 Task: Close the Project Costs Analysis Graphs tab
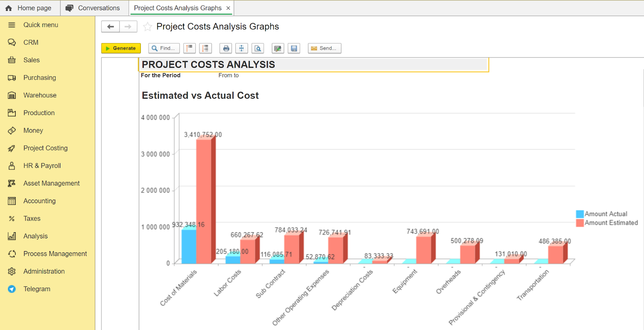(x=228, y=8)
